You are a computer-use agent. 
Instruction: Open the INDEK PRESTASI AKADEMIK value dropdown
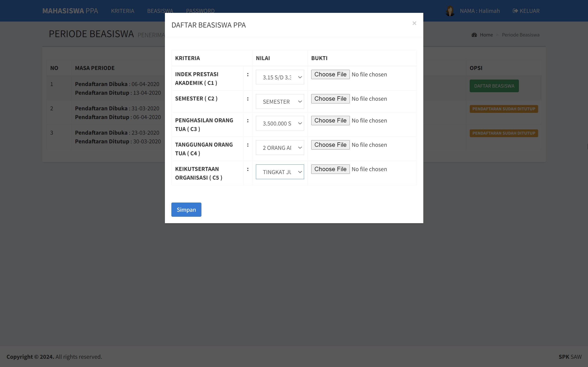280,77
